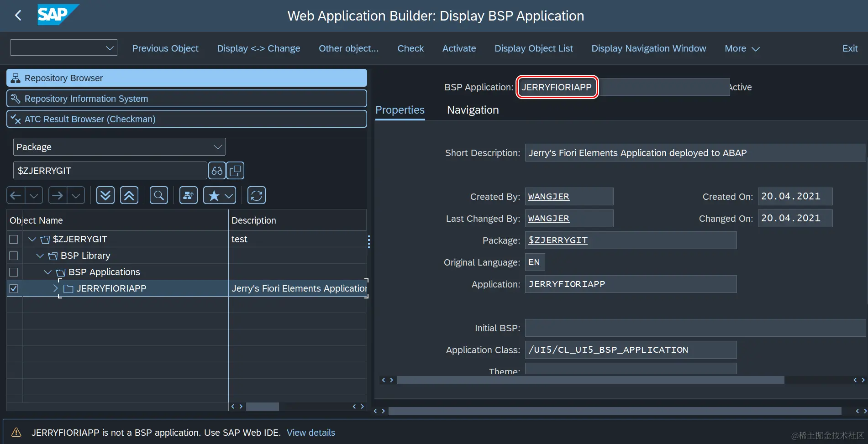Click the package name input containing $ZJERRYGIT
This screenshot has height=444, width=868.
[110, 171]
